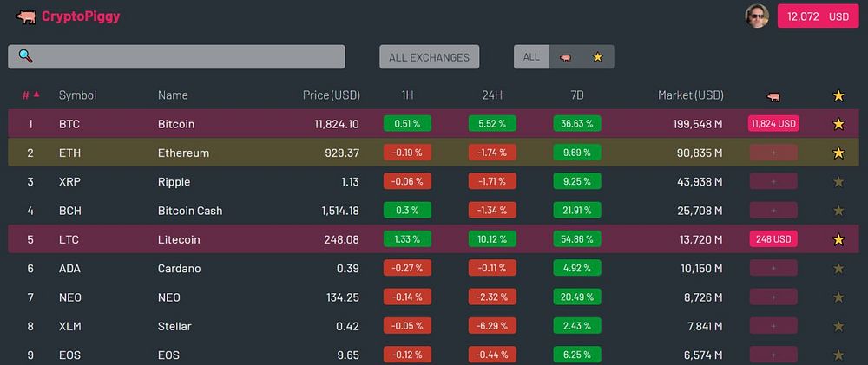The width and height of the screenshot is (868, 365).
Task: Sort by piggy column header icon
Action: click(773, 95)
